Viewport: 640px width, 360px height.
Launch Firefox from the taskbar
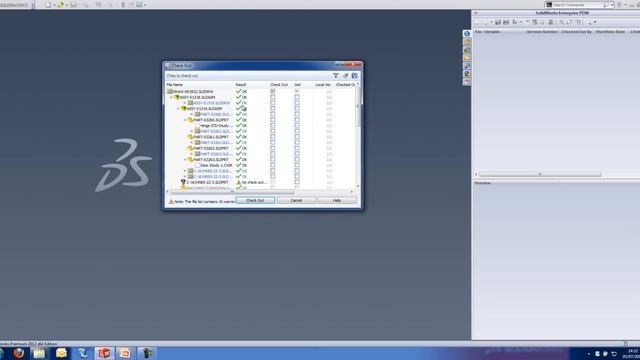pos(19,353)
